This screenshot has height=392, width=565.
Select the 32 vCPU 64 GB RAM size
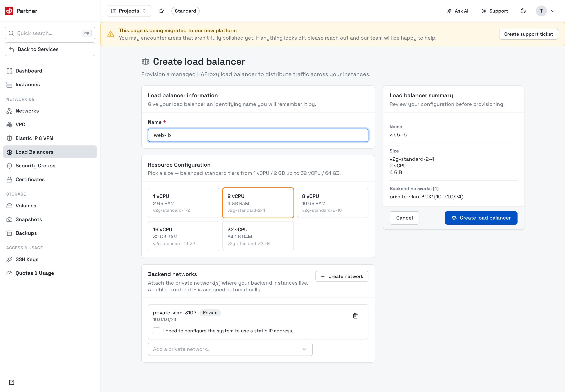pos(258,236)
